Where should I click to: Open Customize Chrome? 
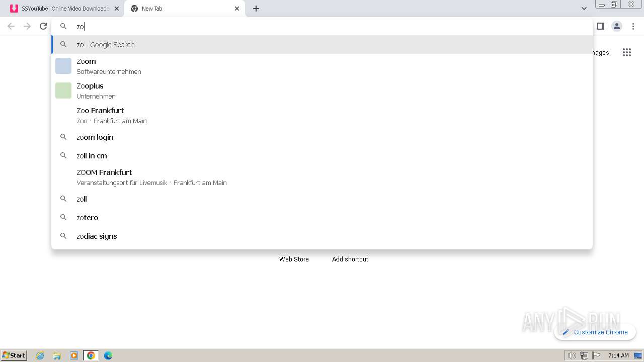pos(595,332)
